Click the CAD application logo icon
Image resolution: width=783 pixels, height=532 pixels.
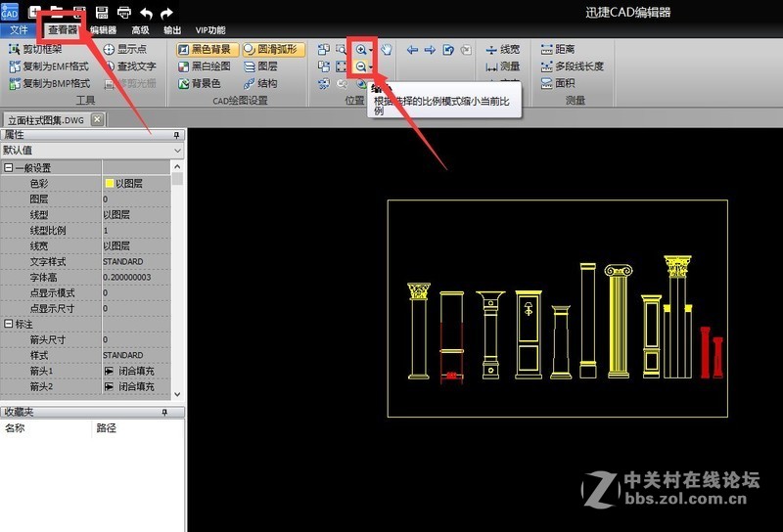click(10, 12)
